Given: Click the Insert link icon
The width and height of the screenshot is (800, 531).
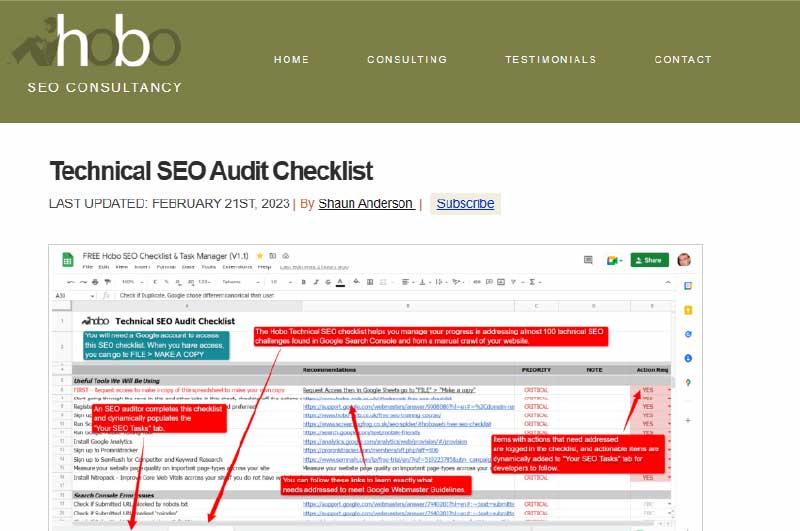Looking at the screenshot, I should [x=477, y=282].
